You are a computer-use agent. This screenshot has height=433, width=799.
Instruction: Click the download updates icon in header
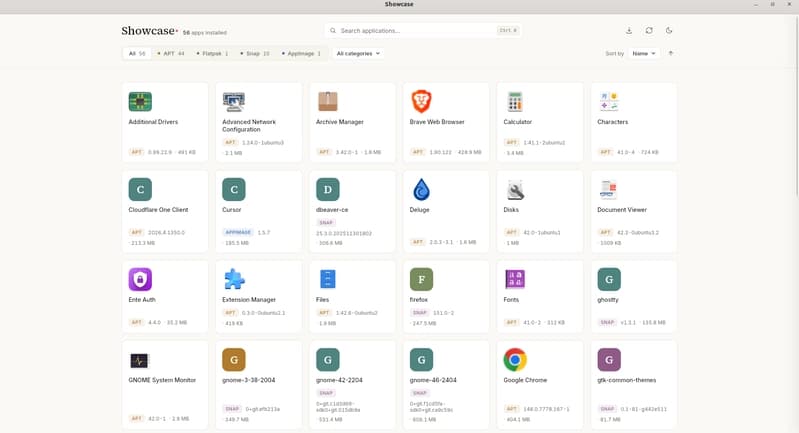tap(629, 31)
